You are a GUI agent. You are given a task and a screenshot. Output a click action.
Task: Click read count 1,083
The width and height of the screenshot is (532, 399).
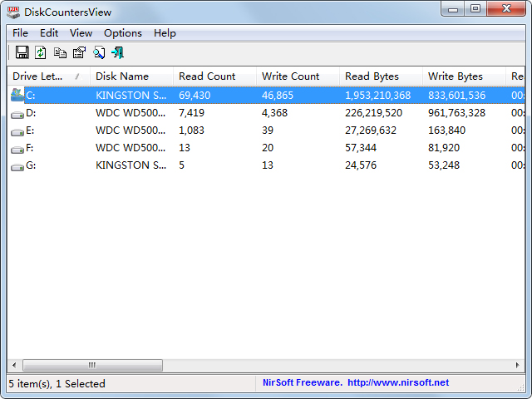(x=192, y=131)
